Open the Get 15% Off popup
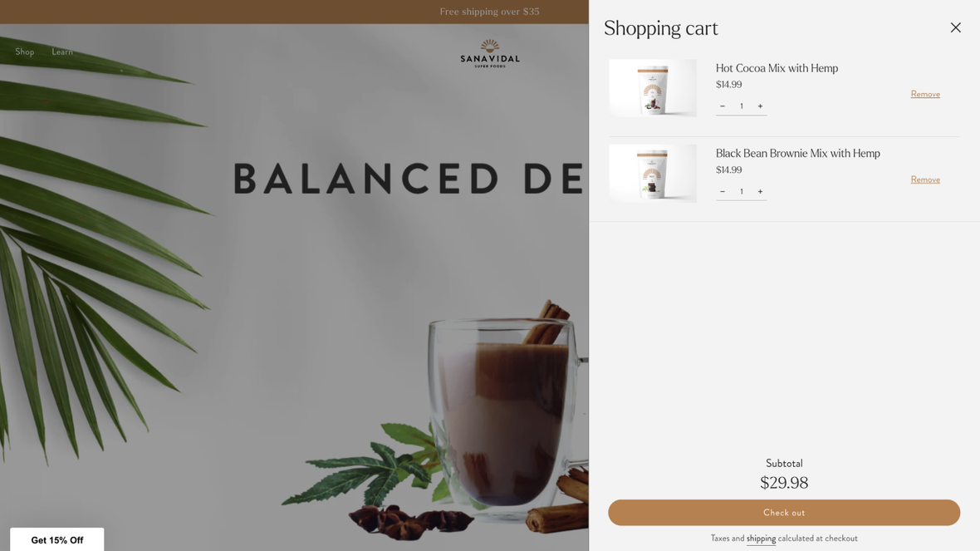Screen dimensions: 980x551 [56, 539]
